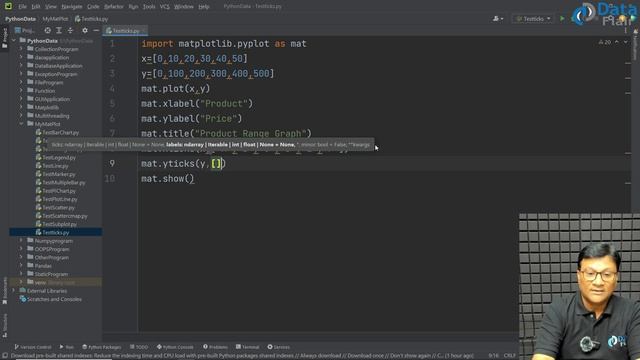Viewport: 640px width, 360px height.
Task: Open the Refactor menu
Action: (x=113, y=7)
